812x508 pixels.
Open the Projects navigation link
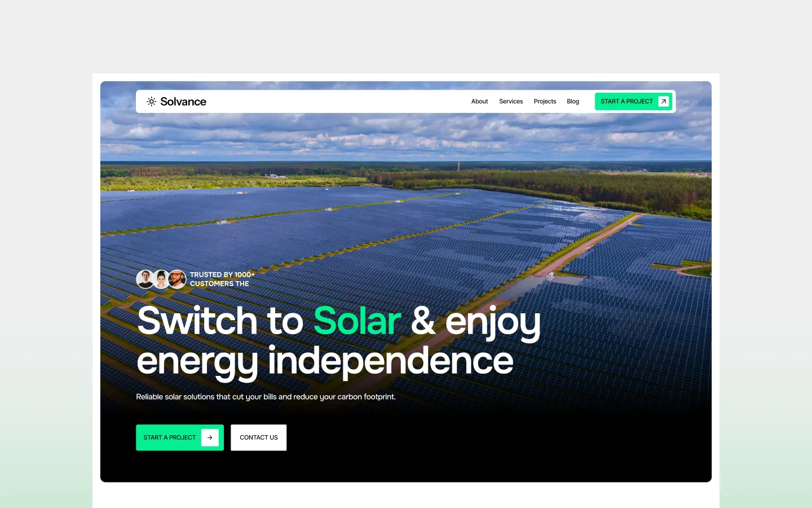(545, 102)
